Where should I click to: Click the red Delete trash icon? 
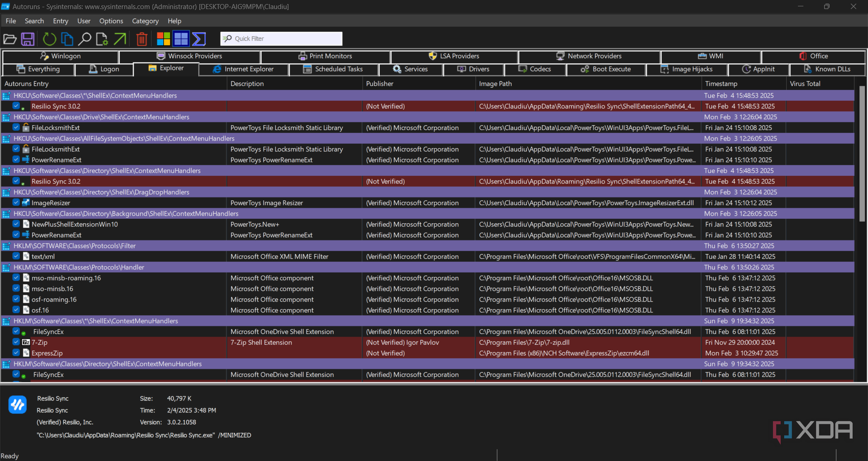point(142,39)
